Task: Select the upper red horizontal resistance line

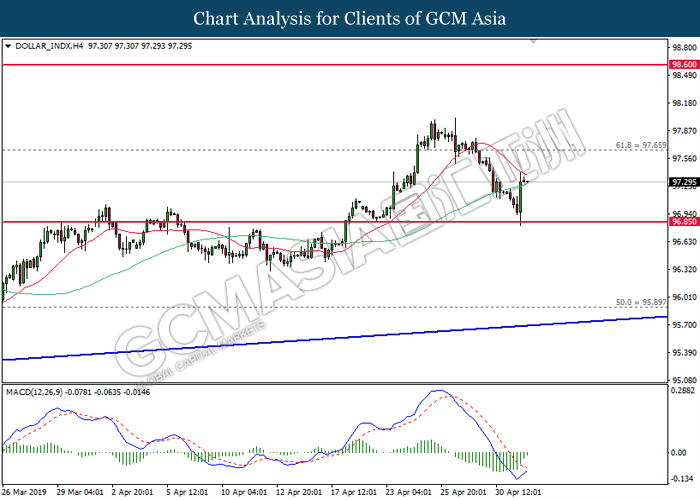Action: pyautogui.click(x=335, y=65)
